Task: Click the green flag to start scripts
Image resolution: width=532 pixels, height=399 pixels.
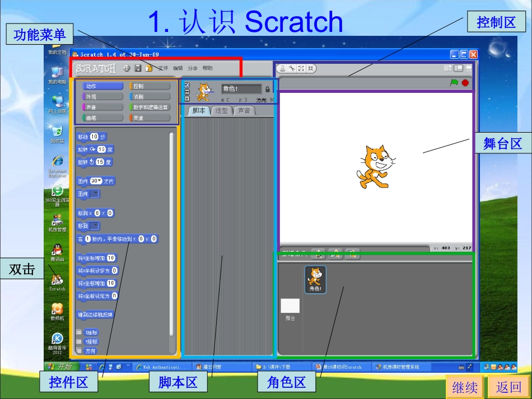Action: 454,82
